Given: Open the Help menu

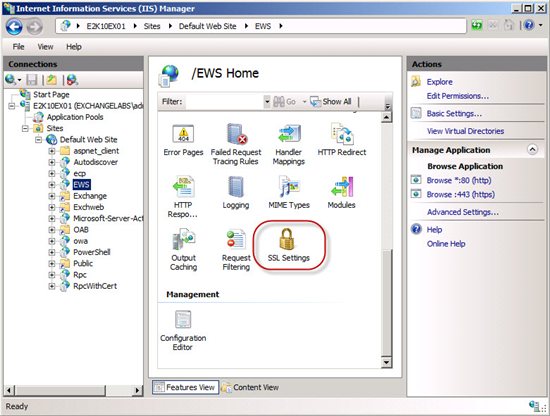Looking at the screenshot, I should click(x=74, y=47).
